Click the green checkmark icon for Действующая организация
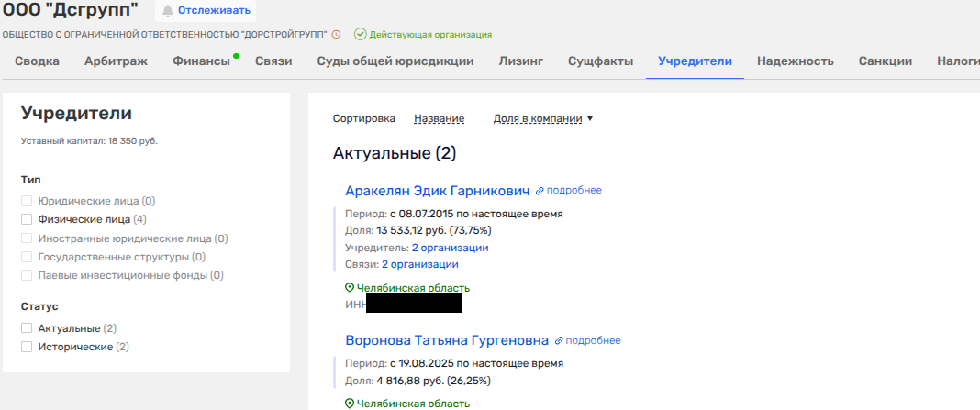Image resolution: width=980 pixels, height=410 pixels. [360, 35]
